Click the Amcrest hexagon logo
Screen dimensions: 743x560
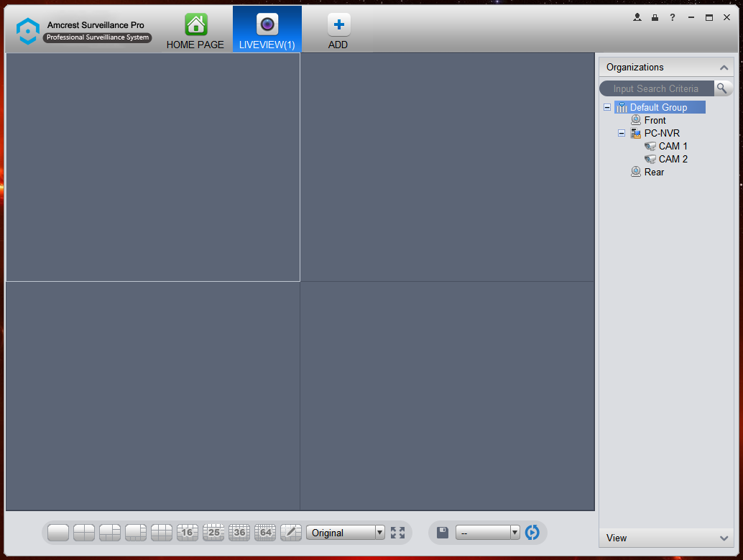click(x=28, y=32)
